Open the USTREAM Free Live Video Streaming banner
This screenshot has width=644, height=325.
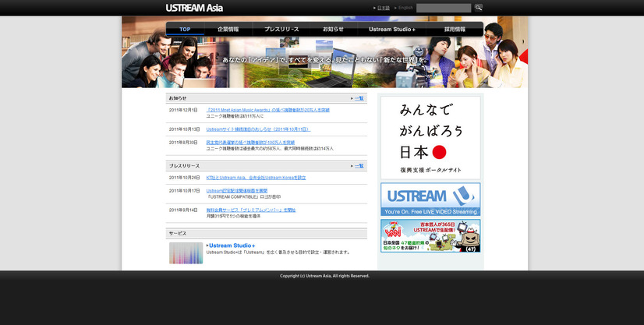pyautogui.click(x=430, y=200)
